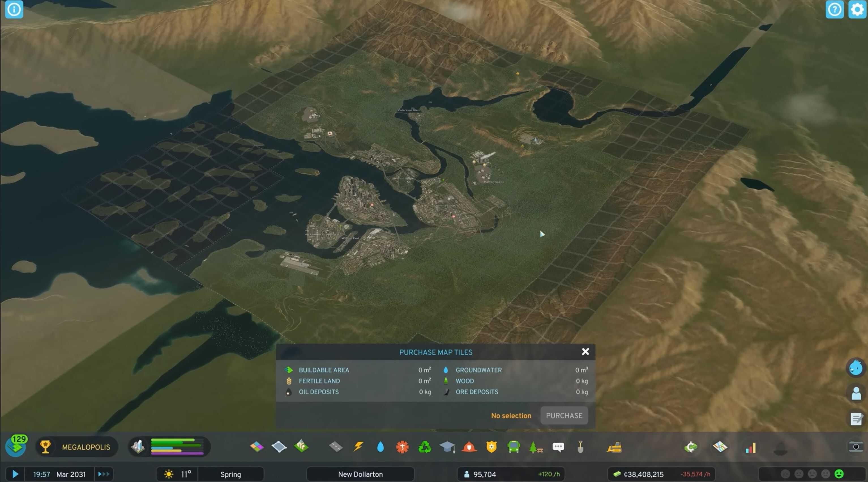Enter photo mode via camera icon
This screenshot has height=482, width=868.
[856, 447]
